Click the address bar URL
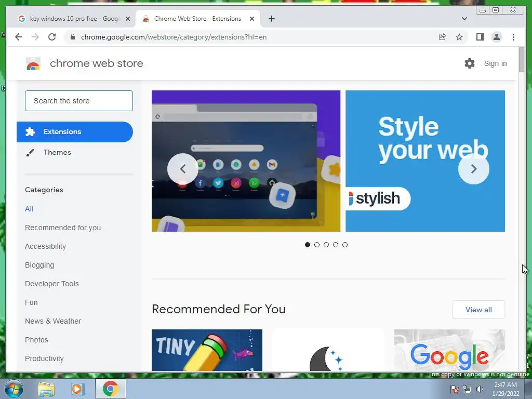The height and width of the screenshot is (399, 532). point(174,37)
